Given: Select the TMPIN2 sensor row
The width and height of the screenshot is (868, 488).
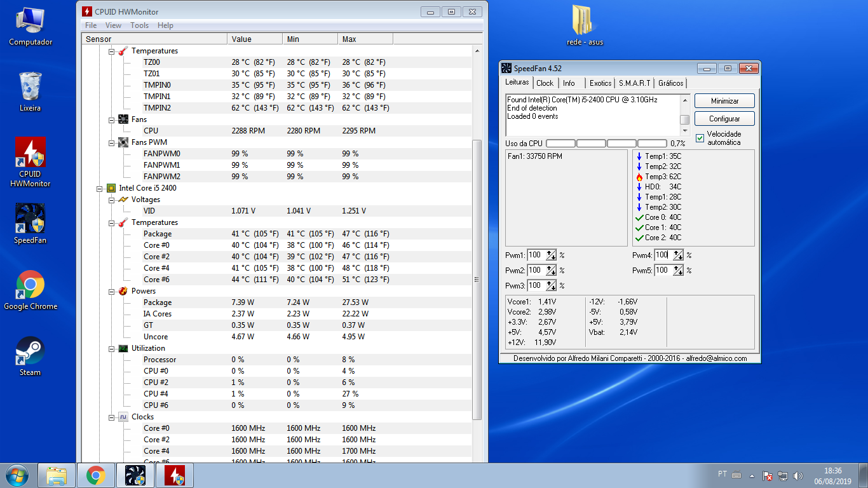Looking at the screenshot, I should [x=278, y=108].
